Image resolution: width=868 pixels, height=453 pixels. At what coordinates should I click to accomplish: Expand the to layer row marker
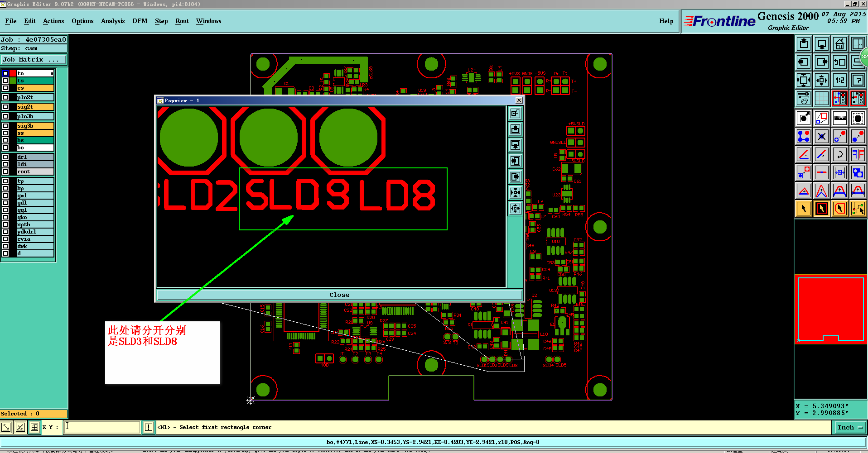tap(52, 73)
